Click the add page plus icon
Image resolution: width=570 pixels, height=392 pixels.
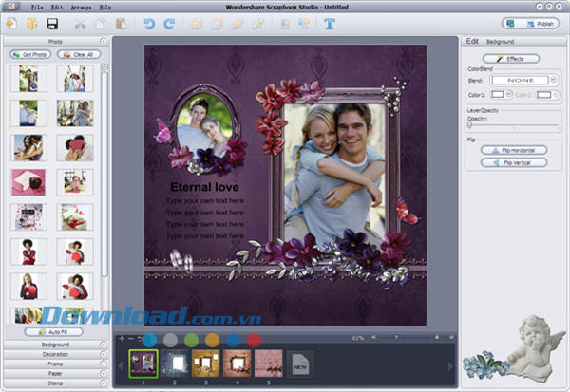coord(122,338)
